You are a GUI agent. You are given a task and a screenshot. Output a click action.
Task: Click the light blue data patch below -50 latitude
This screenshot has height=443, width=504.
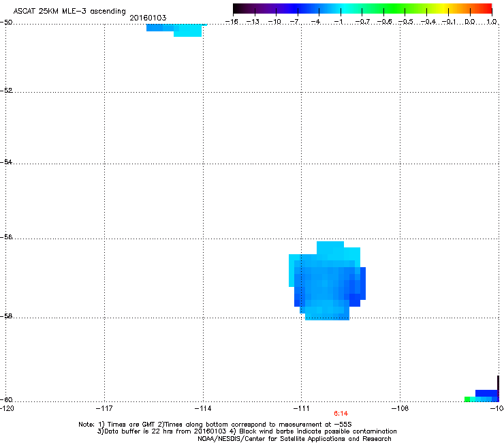(176, 30)
